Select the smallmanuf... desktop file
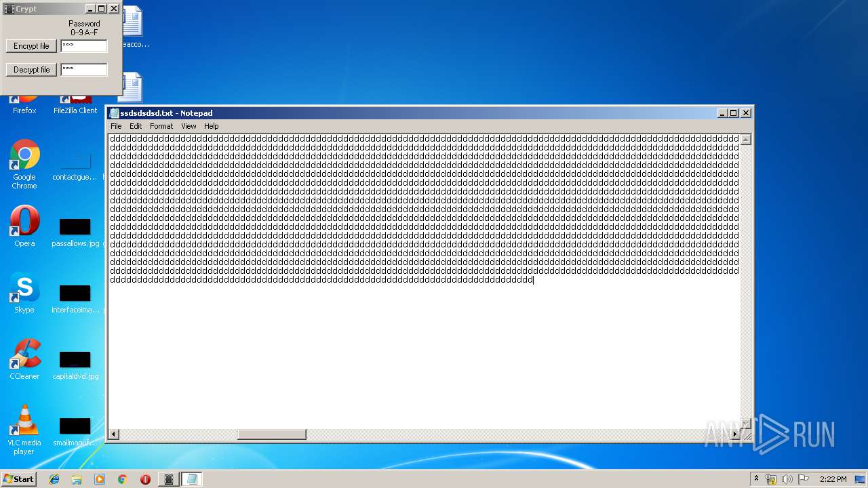Image resolution: width=868 pixels, height=488 pixels. pos(75,432)
